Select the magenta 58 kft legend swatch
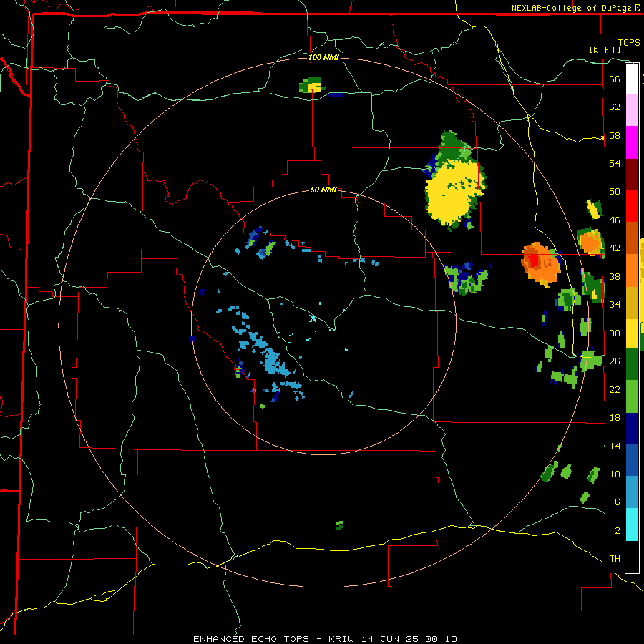The height and width of the screenshot is (644, 644). [632, 142]
